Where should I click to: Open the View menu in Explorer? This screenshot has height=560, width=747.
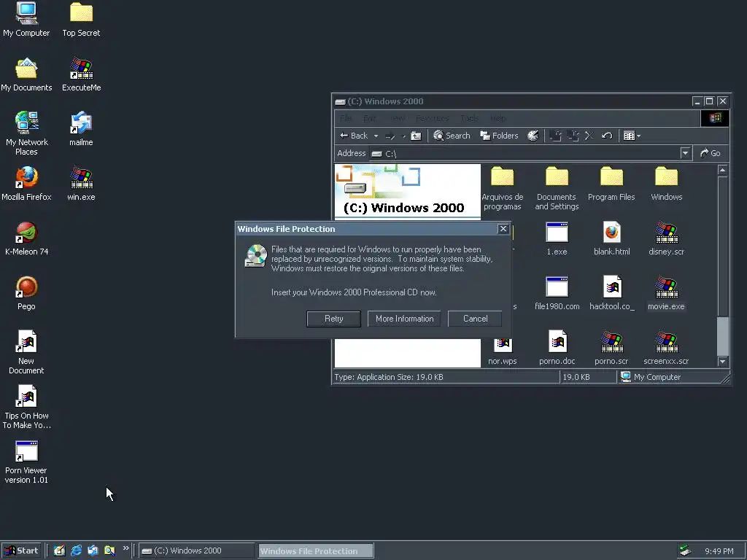click(398, 118)
